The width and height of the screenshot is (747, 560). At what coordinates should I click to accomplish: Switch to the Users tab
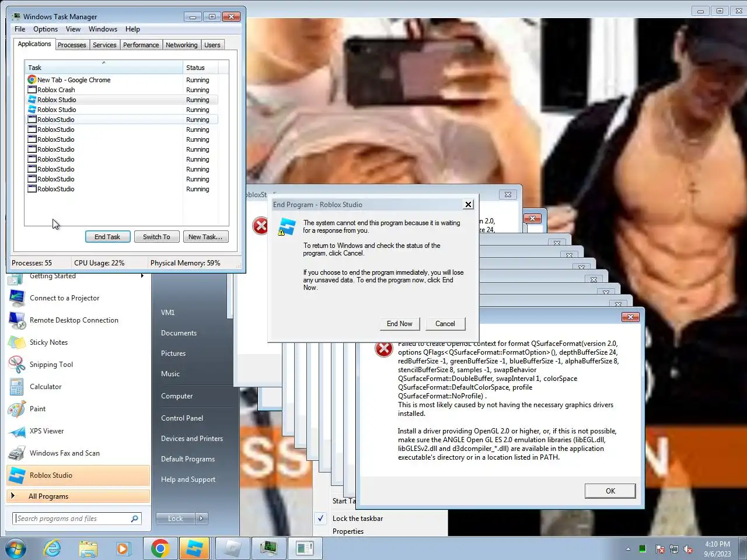(212, 45)
